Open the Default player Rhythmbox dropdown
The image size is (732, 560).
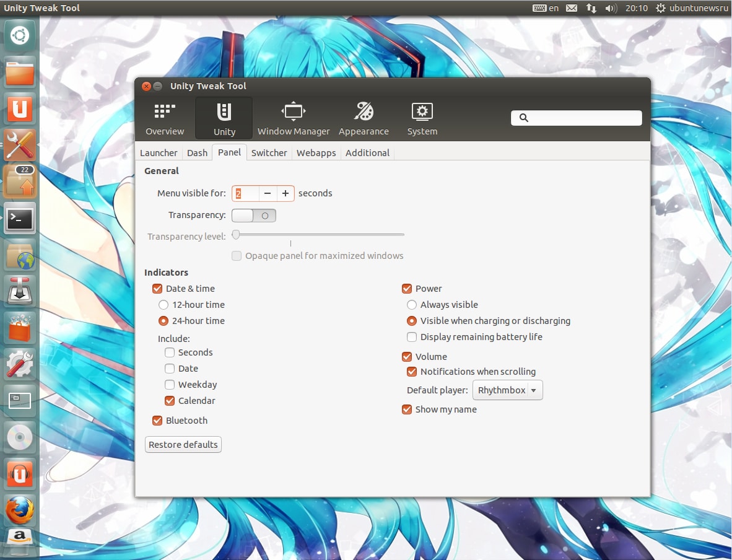pyautogui.click(x=507, y=390)
